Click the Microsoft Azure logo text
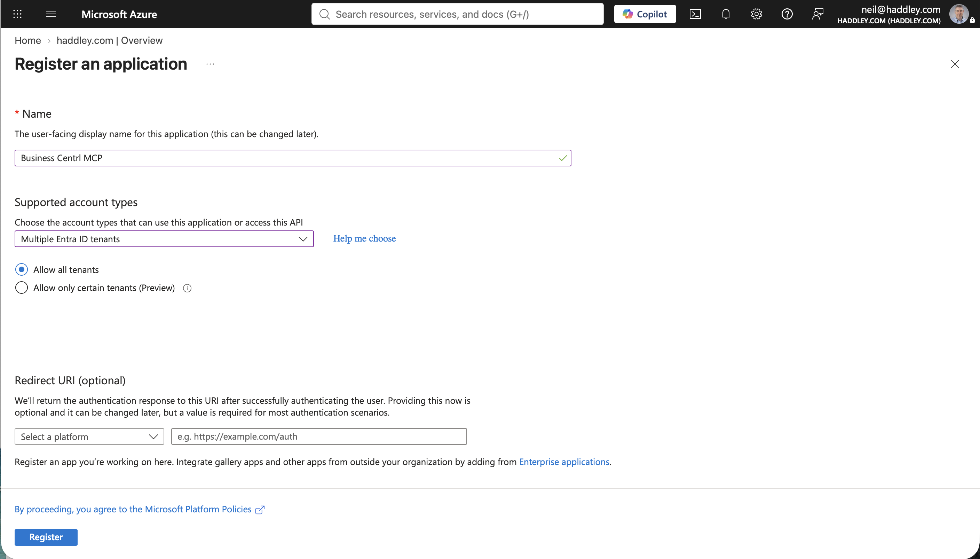The height and width of the screenshot is (559, 980). [119, 14]
